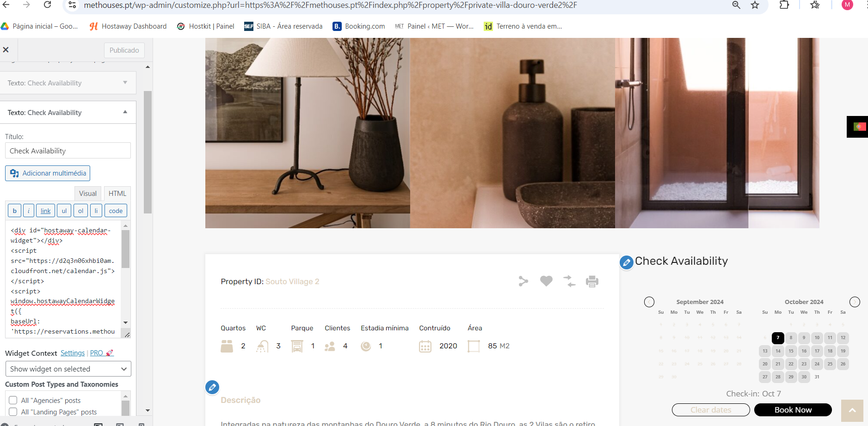Select October 24 in the calendar
Image resolution: width=868 pixels, height=426 pixels.
click(817, 364)
